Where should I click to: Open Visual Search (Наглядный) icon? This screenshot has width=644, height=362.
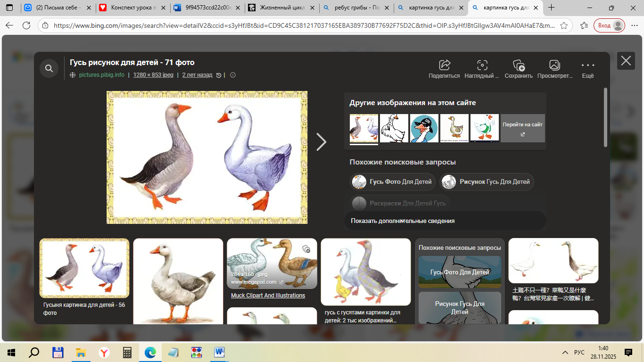482,66
